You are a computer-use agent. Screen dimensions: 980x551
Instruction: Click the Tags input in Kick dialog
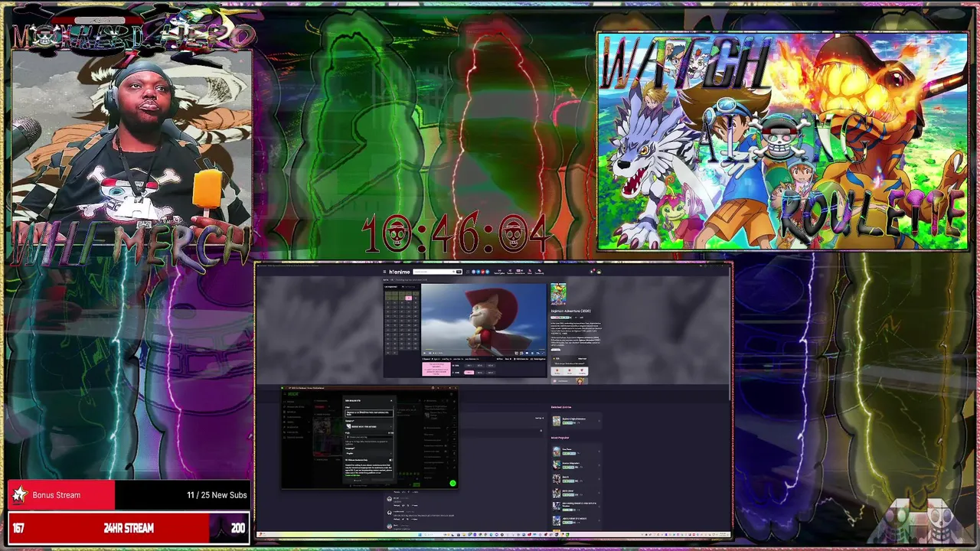pyautogui.click(x=369, y=437)
